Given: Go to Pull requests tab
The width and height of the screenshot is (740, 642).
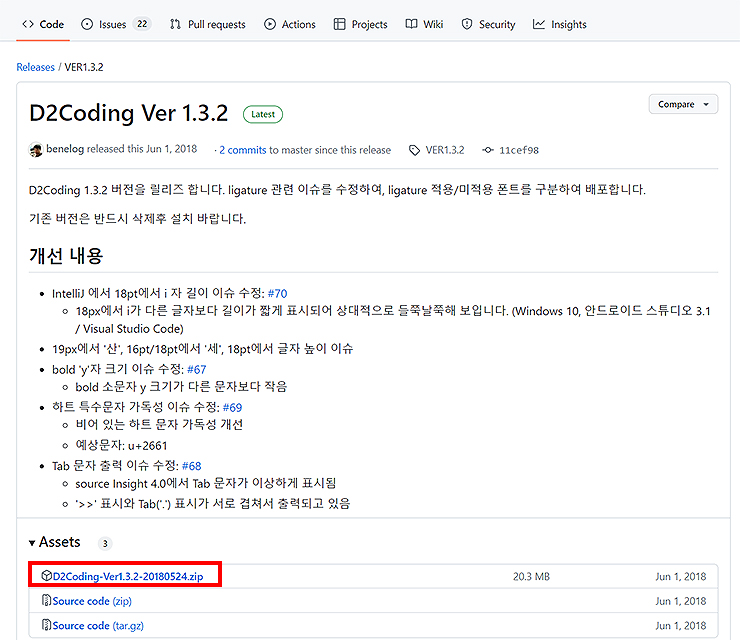Looking at the screenshot, I should pyautogui.click(x=208, y=24).
